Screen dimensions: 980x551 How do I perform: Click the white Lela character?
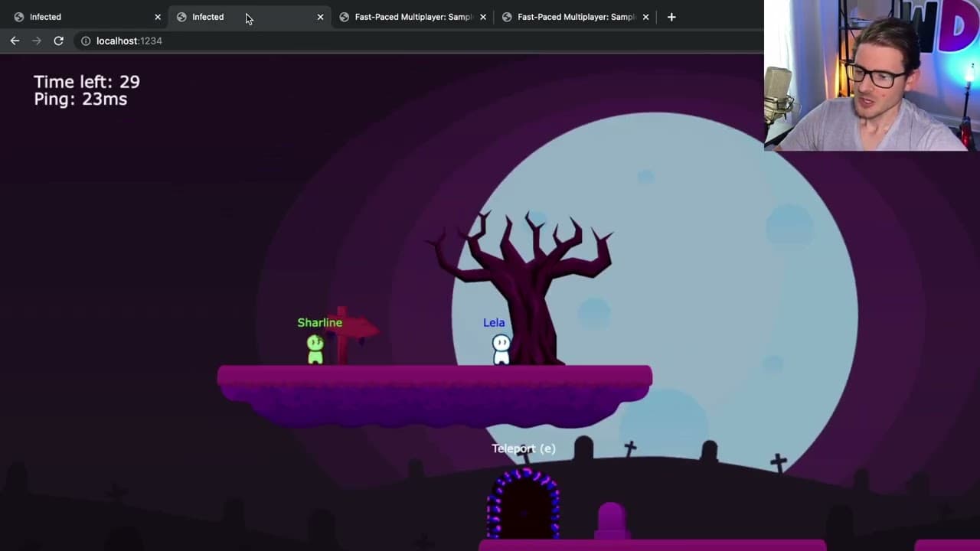[x=501, y=349]
